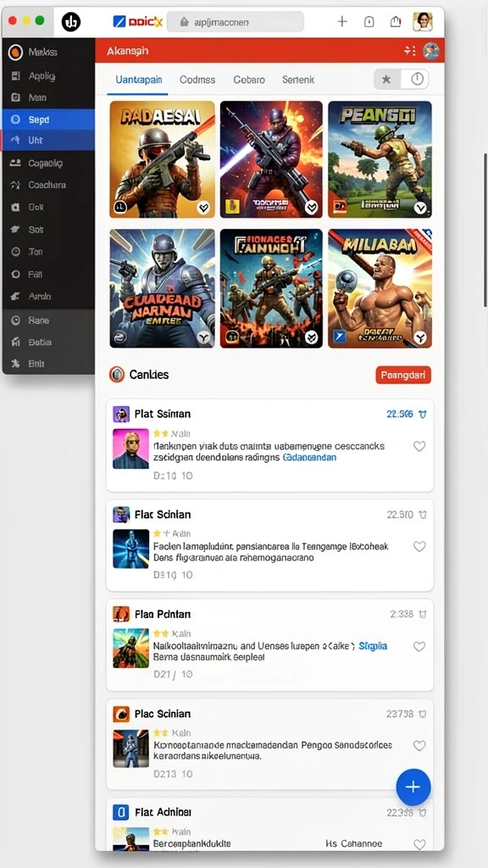Image resolution: width=488 pixels, height=868 pixels.
Task: Open a new tab with the plus icon
Action: point(342,21)
